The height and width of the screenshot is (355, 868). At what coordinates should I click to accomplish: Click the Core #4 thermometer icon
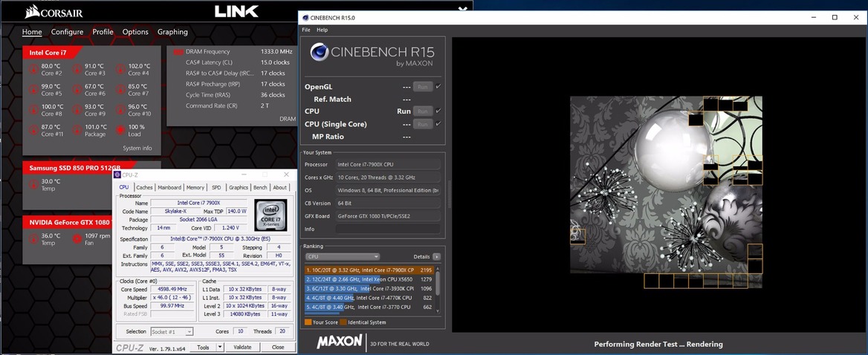(x=120, y=70)
